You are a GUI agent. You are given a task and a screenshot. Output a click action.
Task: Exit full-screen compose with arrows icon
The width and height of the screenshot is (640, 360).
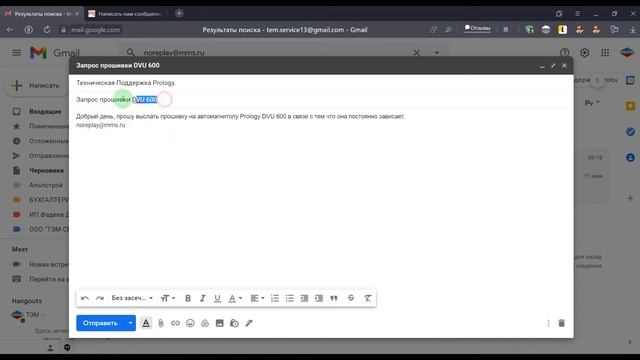click(553, 65)
